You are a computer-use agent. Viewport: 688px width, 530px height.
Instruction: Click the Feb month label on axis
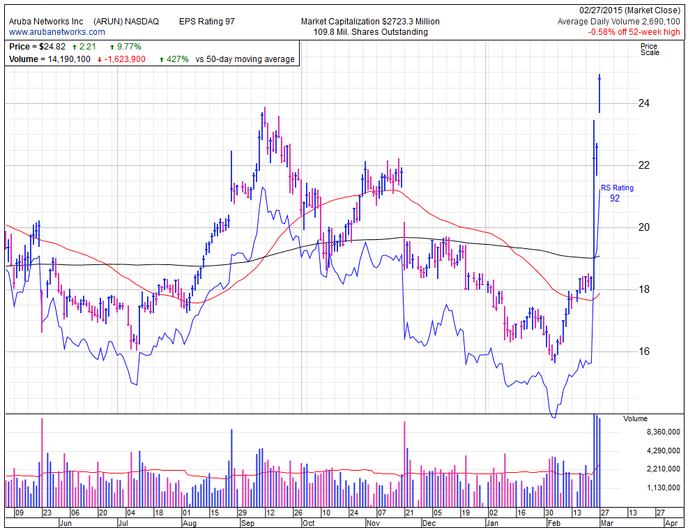[x=554, y=523]
